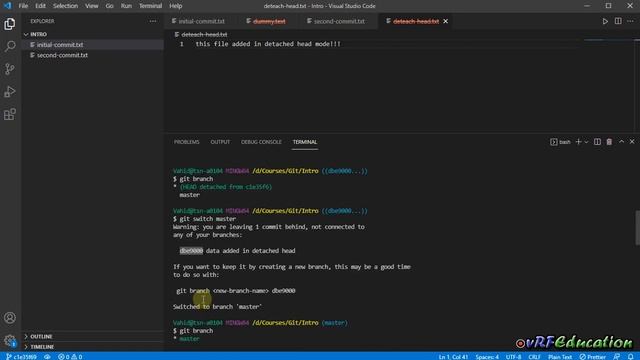Collapse the INTRO folder section

93,34
